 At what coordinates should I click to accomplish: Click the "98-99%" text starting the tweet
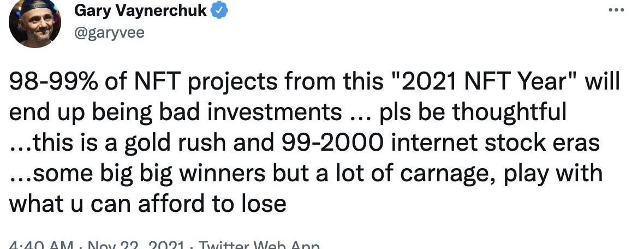coord(53,83)
